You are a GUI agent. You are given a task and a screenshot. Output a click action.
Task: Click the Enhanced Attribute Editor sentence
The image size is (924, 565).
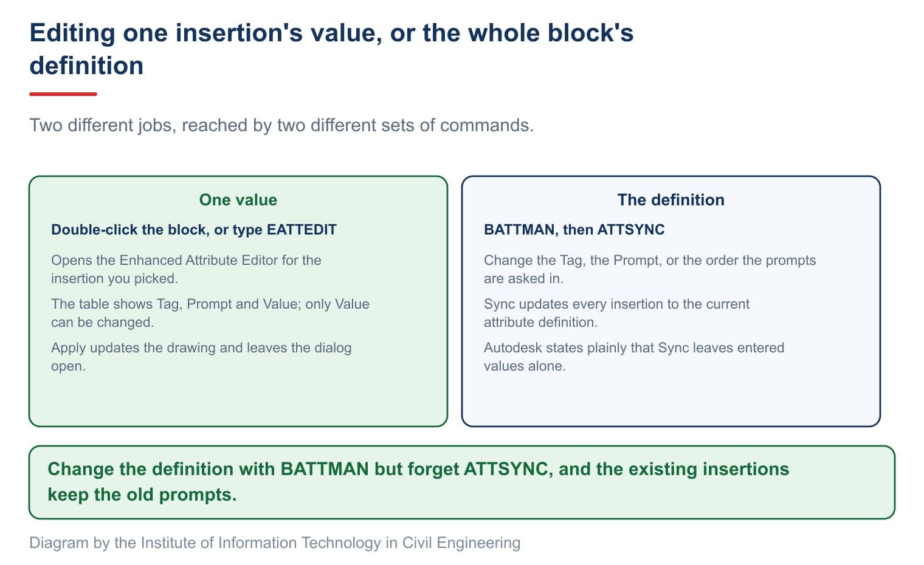(x=186, y=269)
